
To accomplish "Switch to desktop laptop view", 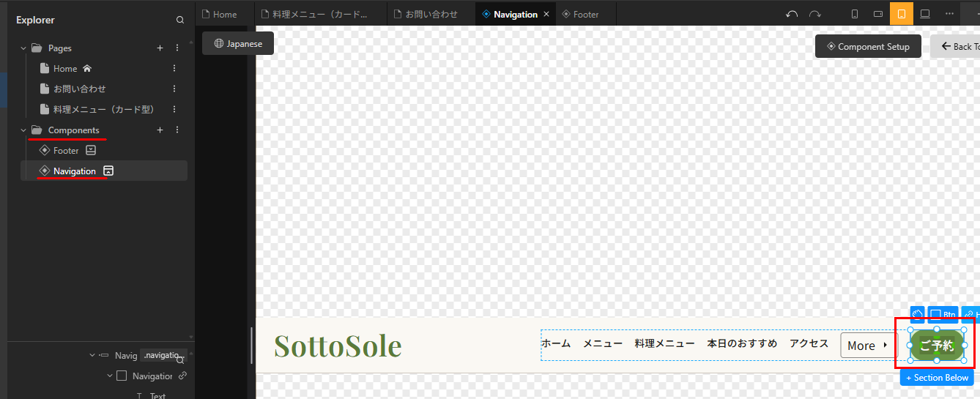I will click(x=925, y=14).
